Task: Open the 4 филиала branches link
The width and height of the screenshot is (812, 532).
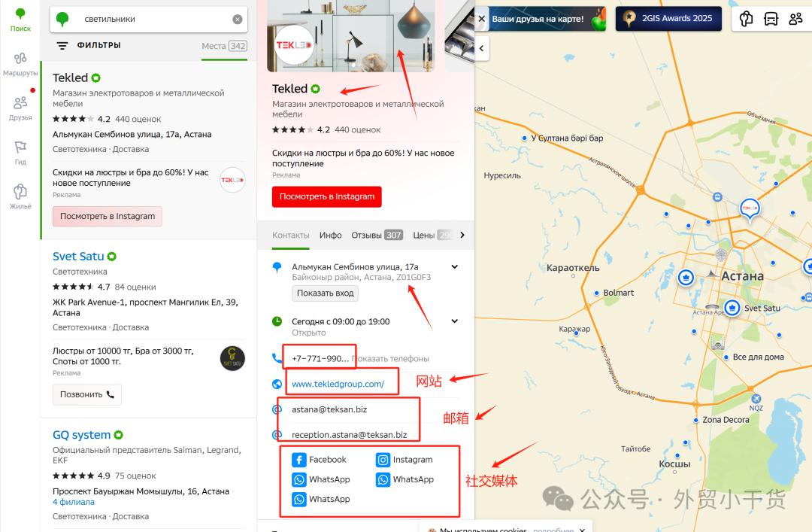Action: (74, 502)
